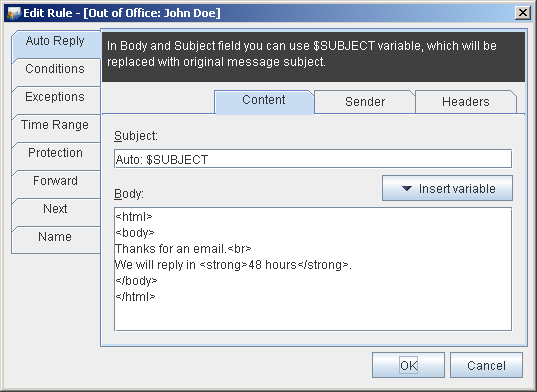Open the Name side tab

(55, 240)
